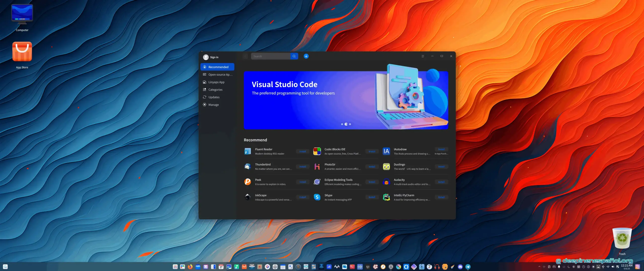The width and height of the screenshot is (644, 271).
Task: Install Audacity
Action: pyautogui.click(x=441, y=182)
